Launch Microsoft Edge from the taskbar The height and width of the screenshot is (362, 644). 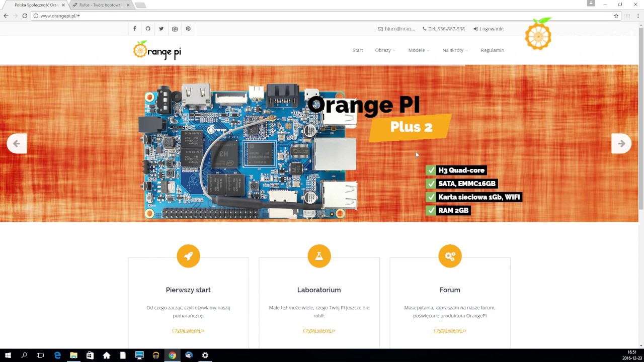click(x=57, y=355)
